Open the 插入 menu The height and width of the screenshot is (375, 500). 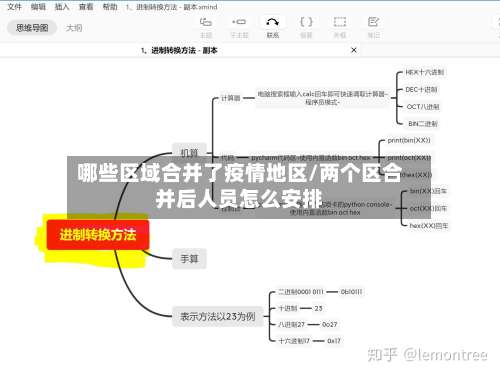62,7
